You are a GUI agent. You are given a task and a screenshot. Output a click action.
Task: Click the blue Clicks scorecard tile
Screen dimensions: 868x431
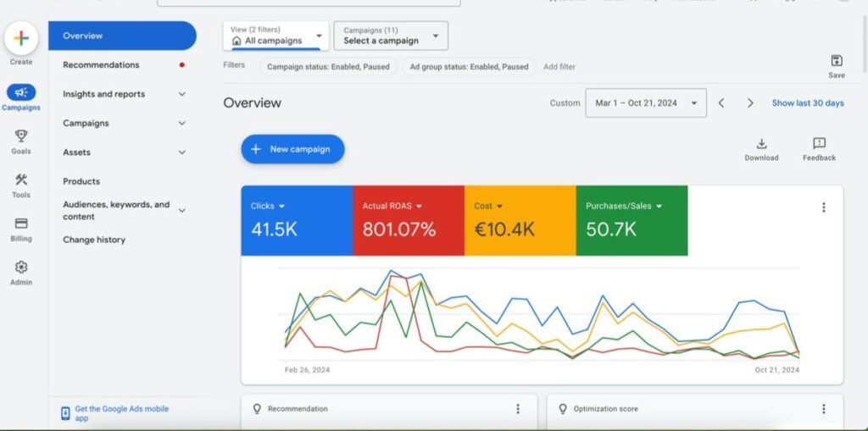[297, 221]
